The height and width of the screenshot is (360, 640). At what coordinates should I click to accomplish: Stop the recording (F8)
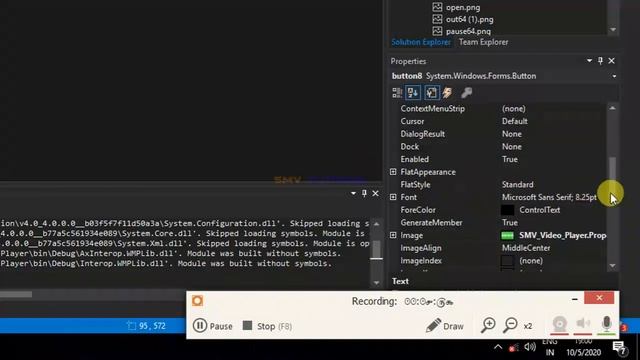point(267,326)
